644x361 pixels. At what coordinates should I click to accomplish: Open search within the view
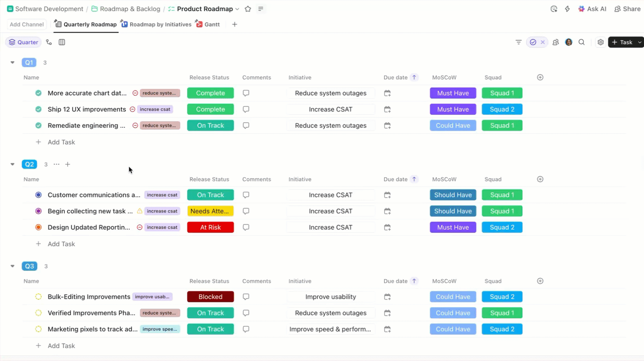[x=581, y=42]
